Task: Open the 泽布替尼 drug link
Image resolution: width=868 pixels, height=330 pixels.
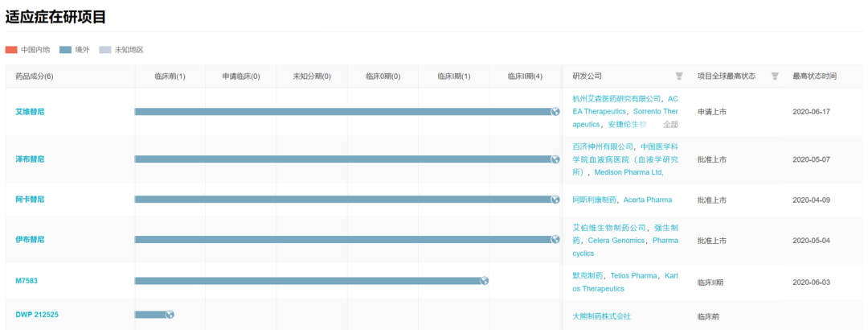Action: tap(30, 159)
